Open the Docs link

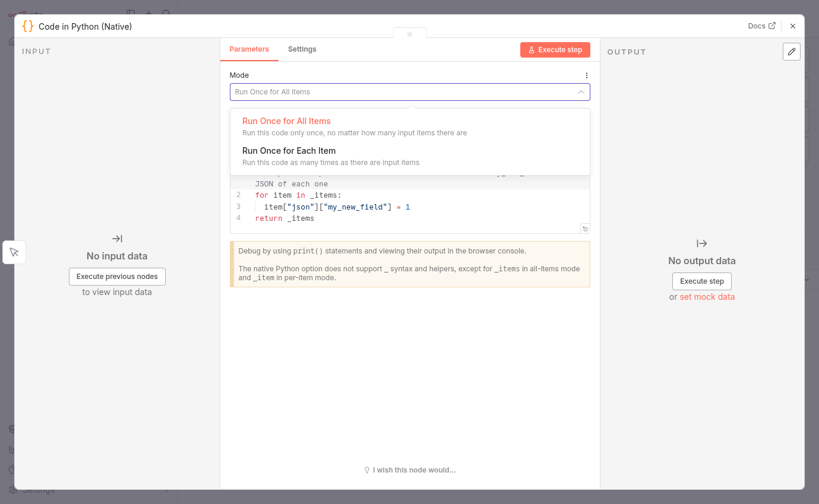pos(757,26)
